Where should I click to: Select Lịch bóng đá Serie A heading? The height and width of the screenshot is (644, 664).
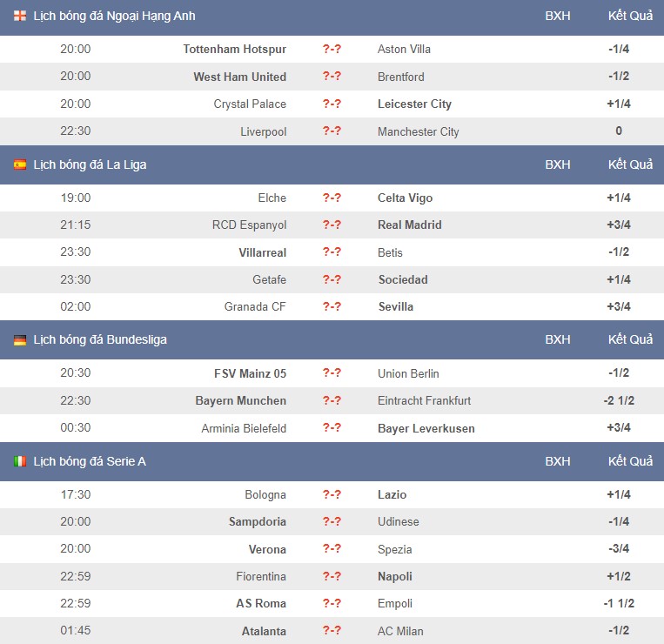(x=90, y=461)
